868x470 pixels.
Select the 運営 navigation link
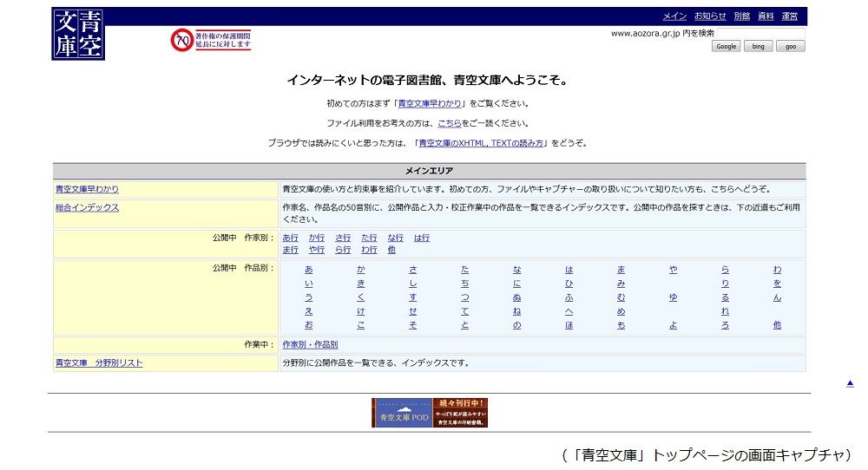[789, 16]
